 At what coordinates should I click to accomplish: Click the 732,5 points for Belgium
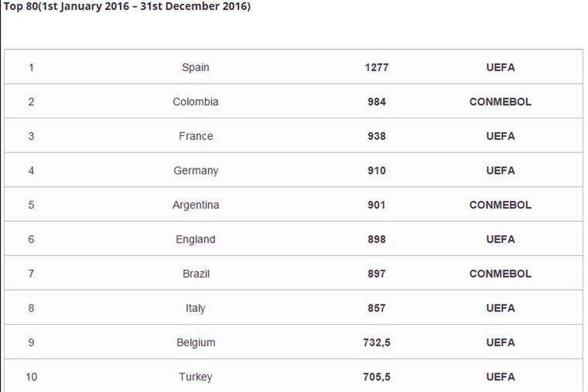(x=376, y=343)
